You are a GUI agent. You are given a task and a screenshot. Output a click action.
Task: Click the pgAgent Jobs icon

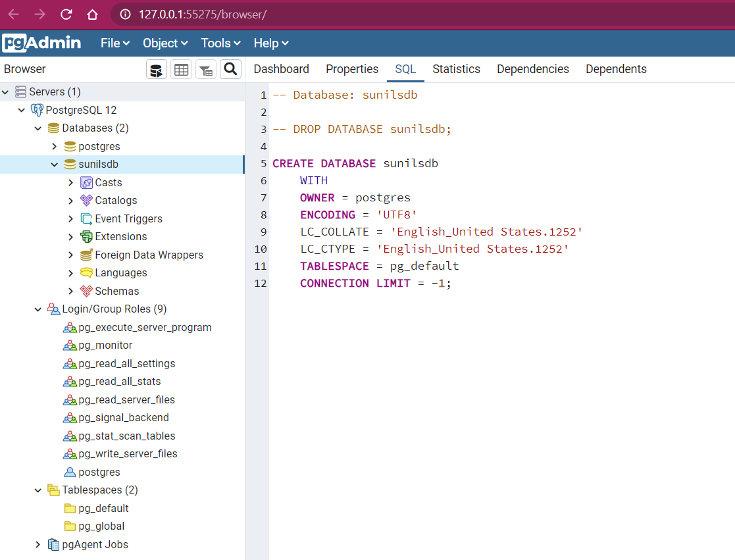tap(53, 544)
